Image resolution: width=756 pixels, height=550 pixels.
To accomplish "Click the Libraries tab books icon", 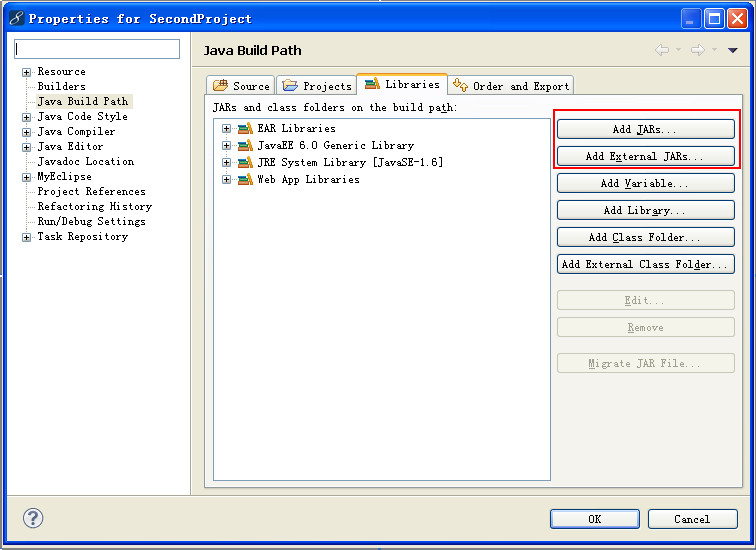I will 372,84.
